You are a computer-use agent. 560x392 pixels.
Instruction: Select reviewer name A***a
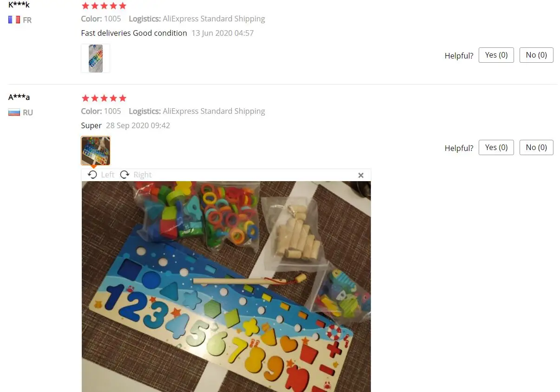19,97
